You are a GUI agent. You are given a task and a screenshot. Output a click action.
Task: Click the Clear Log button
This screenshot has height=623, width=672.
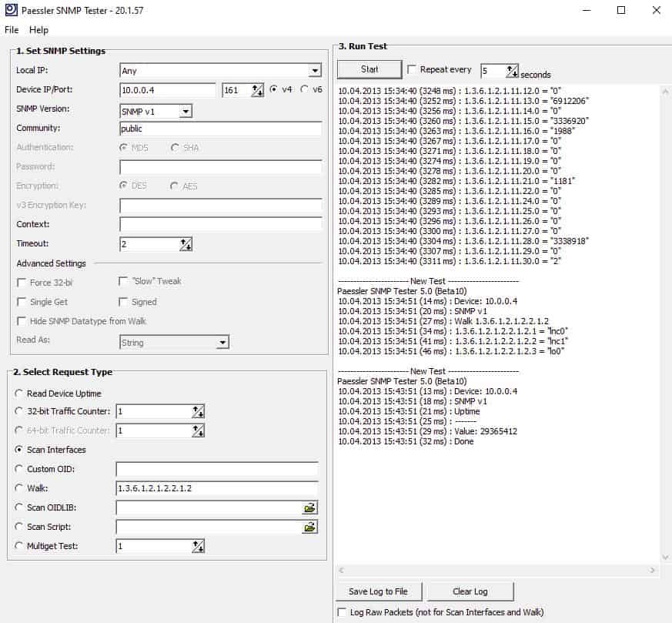(470, 591)
